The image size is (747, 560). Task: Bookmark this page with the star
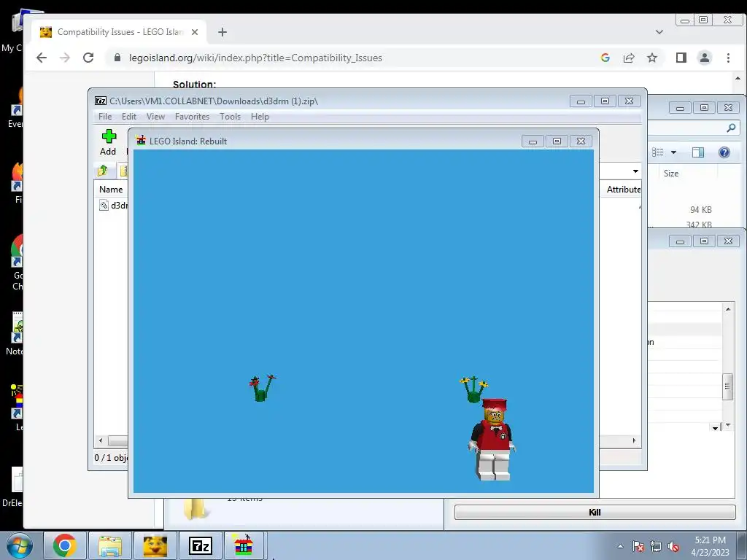click(652, 58)
